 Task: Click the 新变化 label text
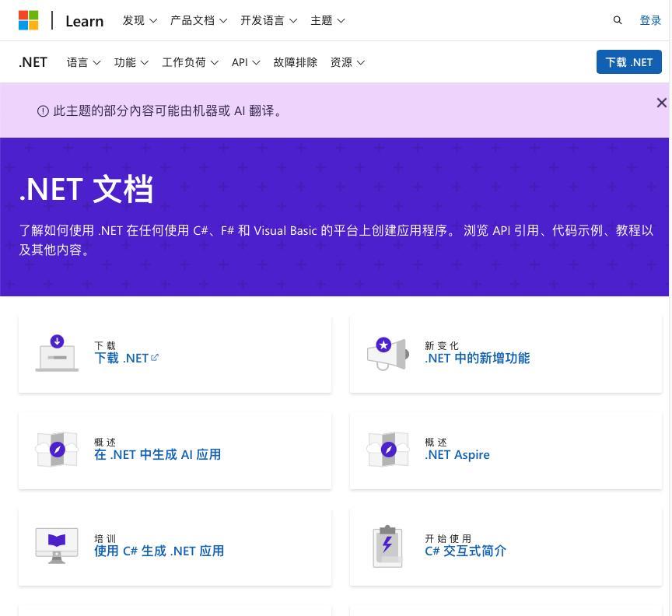[442, 345]
